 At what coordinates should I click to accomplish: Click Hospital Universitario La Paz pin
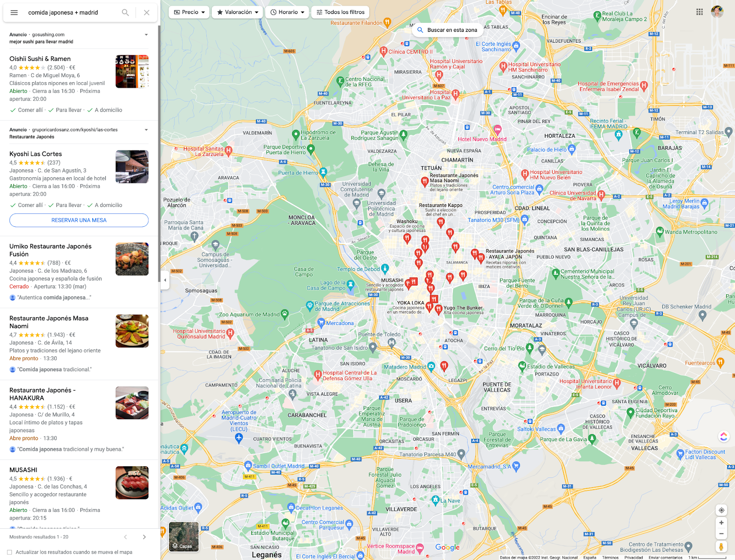456,95
